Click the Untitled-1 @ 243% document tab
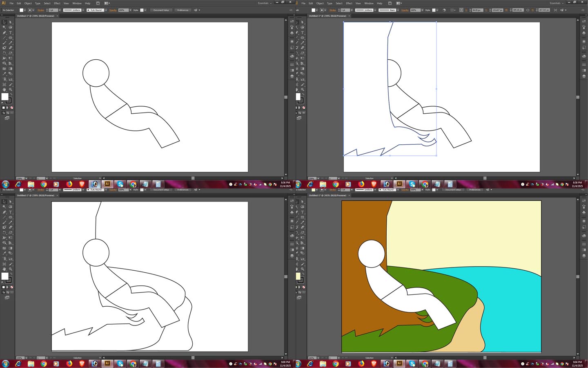Image resolution: width=588 pixels, height=368 pixels. (x=327, y=195)
